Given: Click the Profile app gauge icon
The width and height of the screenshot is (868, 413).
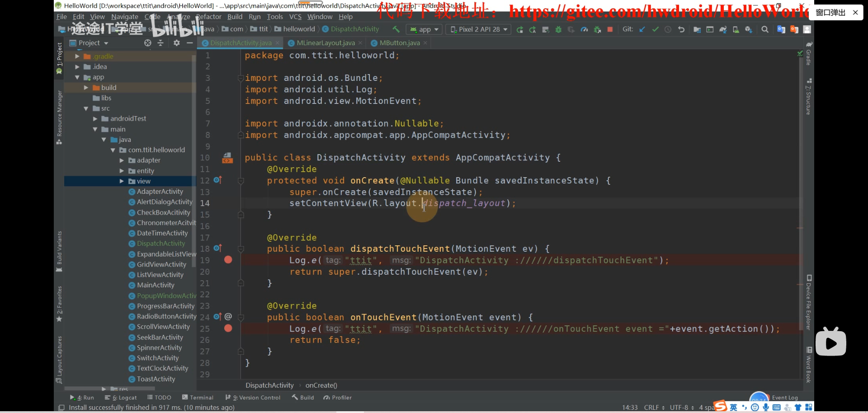Looking at the screenshot, I should pos(584,29).
